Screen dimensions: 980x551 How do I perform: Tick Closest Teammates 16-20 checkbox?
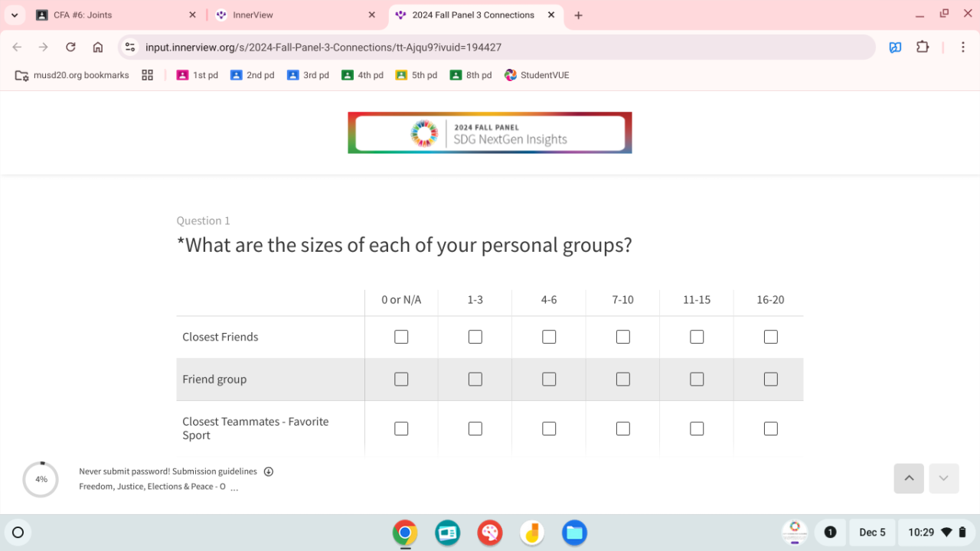coord(770,429)
